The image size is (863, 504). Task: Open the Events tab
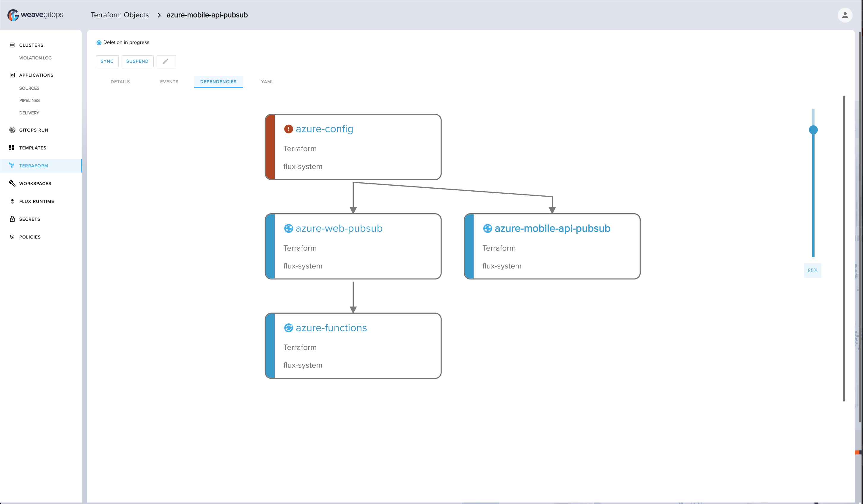pos(169,82)
